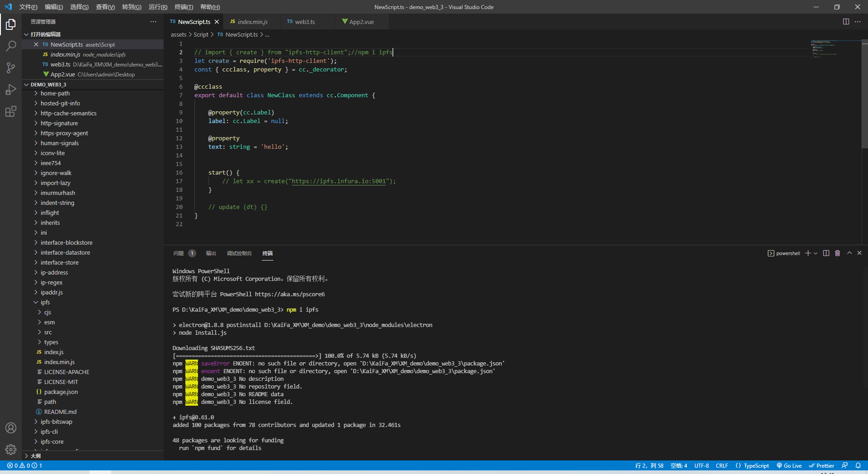Click line number 16 in the gutter

pos(179,173)
